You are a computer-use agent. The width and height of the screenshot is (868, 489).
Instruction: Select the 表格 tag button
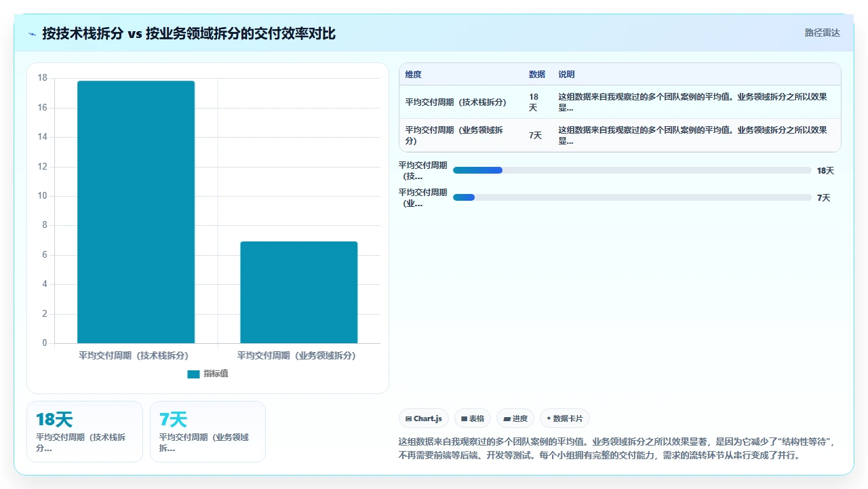[473, 418]
